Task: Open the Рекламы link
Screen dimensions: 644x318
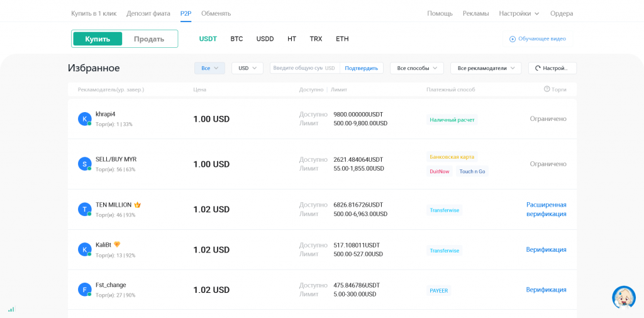Action: point(475,14)
